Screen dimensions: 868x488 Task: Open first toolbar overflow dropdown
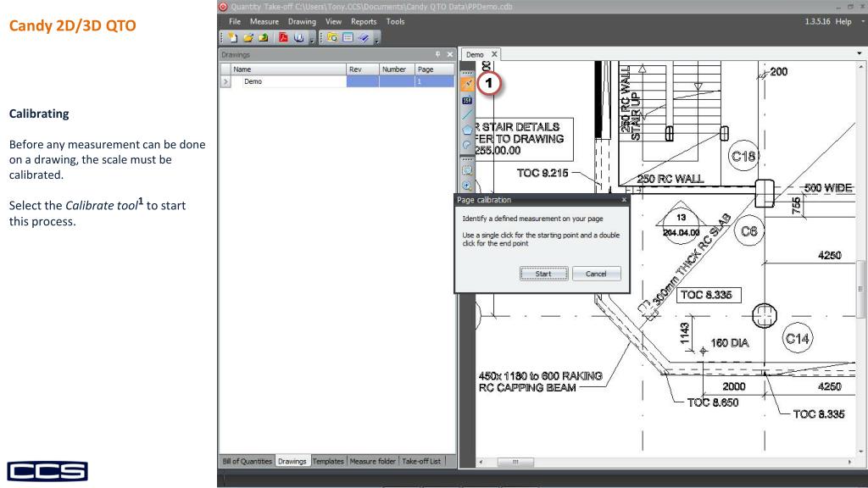[312, 39]
